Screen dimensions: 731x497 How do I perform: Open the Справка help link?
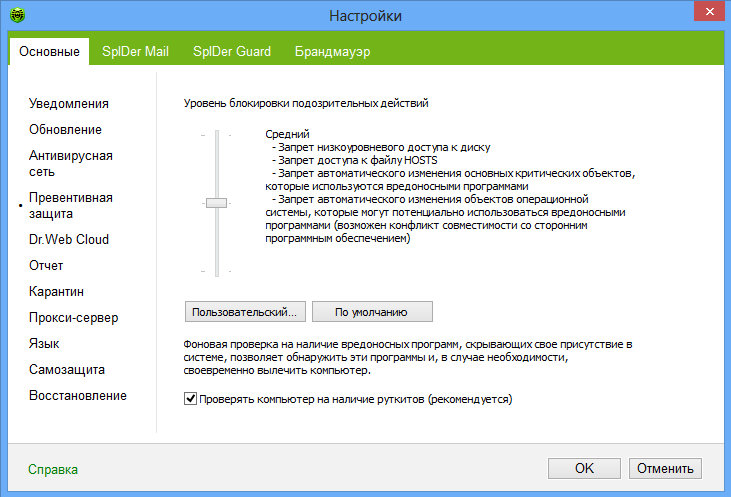(x=53, y=469)
